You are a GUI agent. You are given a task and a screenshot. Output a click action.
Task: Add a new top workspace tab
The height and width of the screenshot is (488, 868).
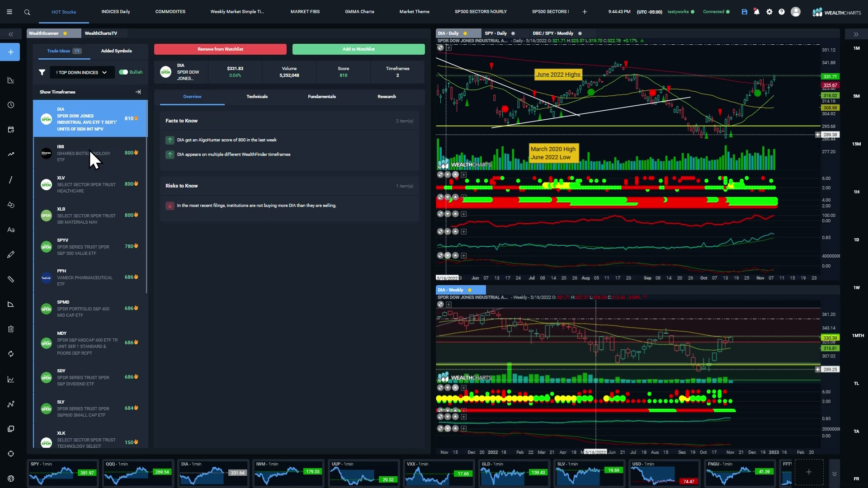[585, 12]
